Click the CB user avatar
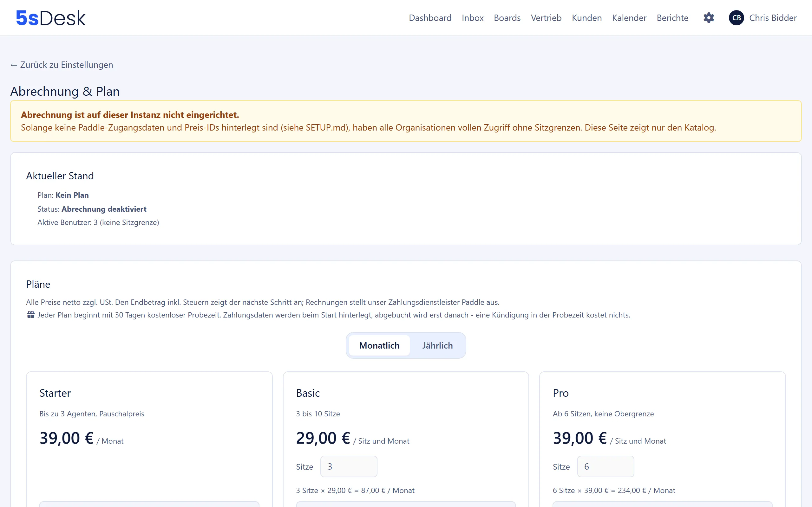This screenshot has width=812, height=507. click(x=736, y=18)
